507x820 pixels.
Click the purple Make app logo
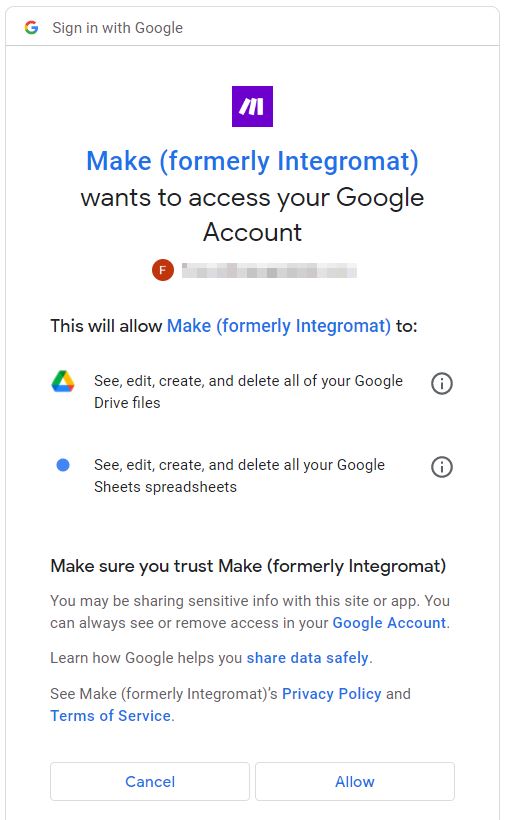tap(252, 106)
